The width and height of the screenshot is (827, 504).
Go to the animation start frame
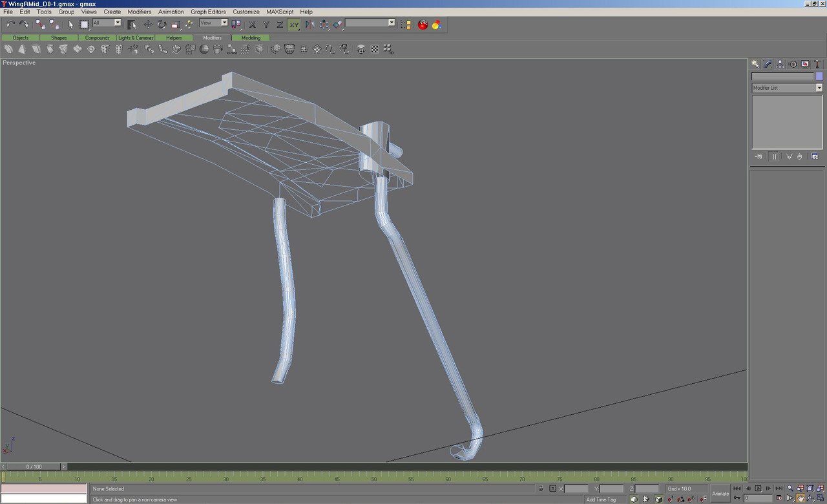pos(737,488)
